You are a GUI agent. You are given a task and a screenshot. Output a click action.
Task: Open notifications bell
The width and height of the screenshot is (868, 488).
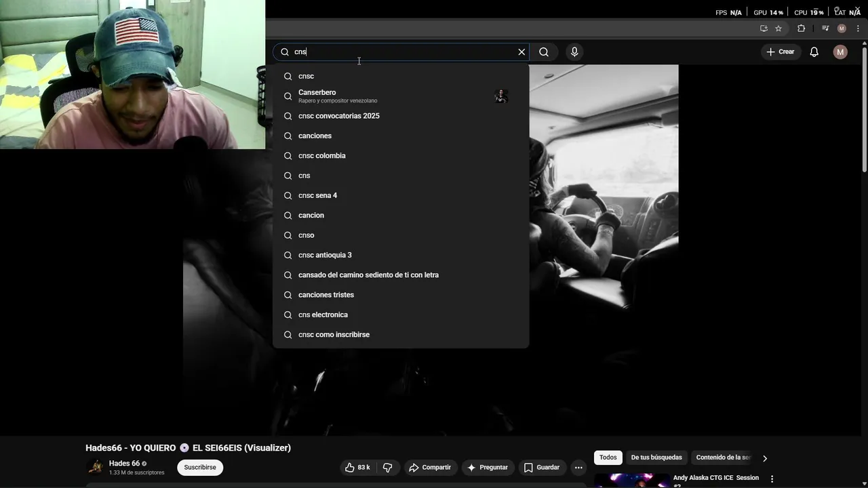coord(814,52)
